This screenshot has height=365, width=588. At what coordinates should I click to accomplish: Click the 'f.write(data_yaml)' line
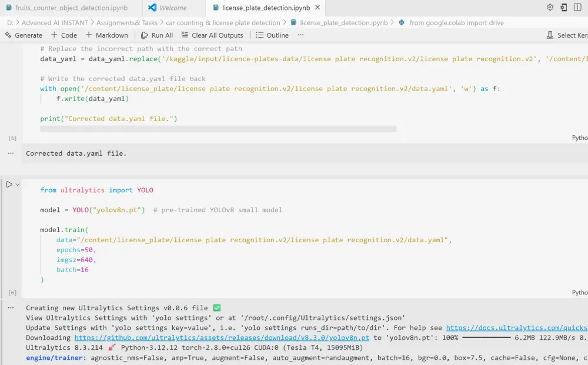point(93,99)
